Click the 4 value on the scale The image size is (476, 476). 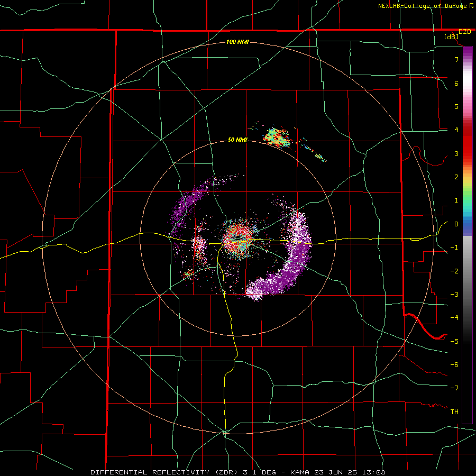456,130
